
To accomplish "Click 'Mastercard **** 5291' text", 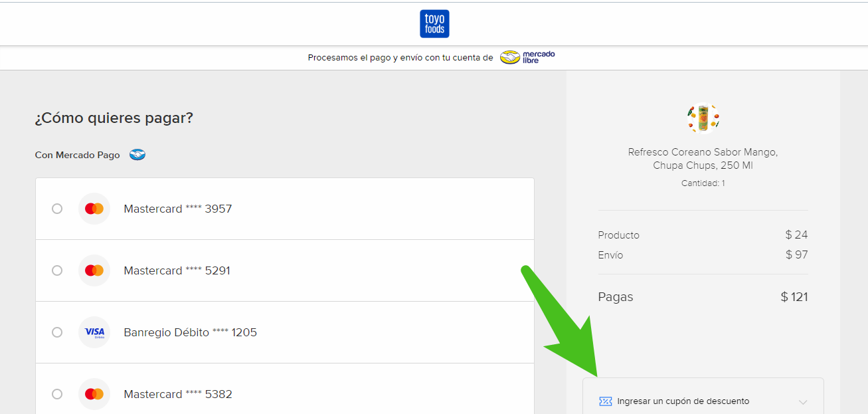I will (177, 270).
